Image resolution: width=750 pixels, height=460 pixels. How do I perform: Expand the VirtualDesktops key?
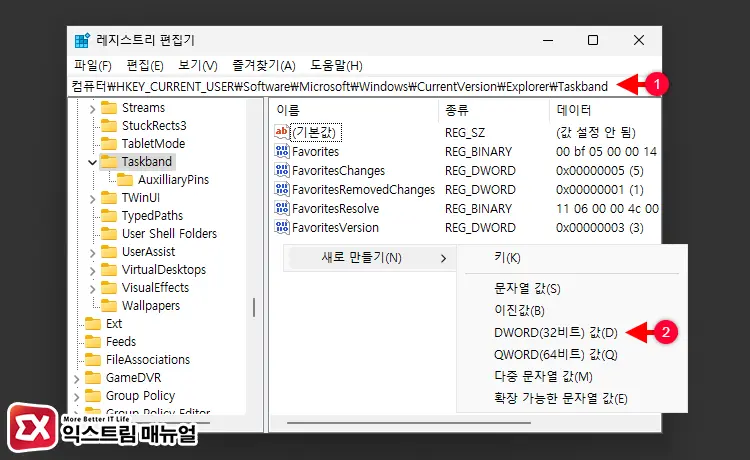point(92,271)
